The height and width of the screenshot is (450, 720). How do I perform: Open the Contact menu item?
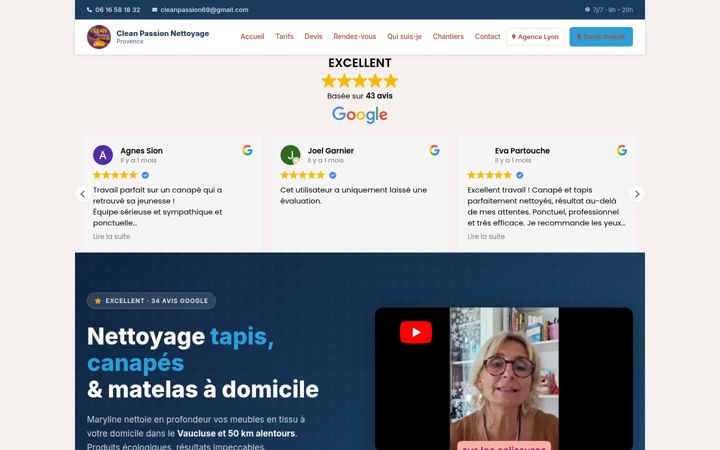[x=487, y=37]
